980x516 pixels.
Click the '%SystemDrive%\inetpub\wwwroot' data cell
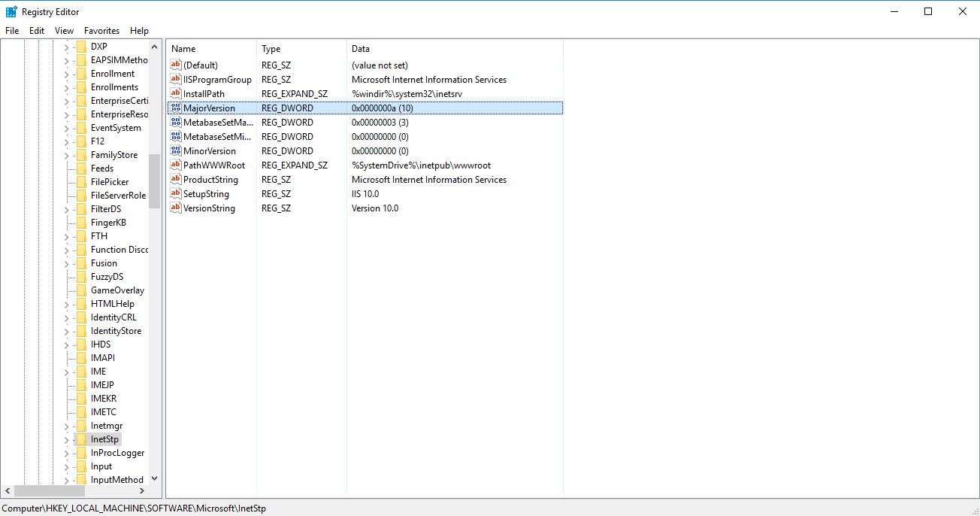click(x=421, y=165)
